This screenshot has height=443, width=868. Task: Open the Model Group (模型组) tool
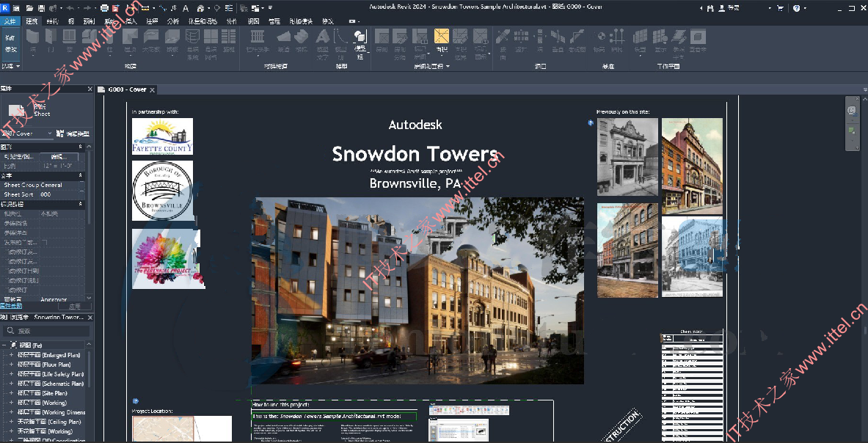tap(360, 43)
